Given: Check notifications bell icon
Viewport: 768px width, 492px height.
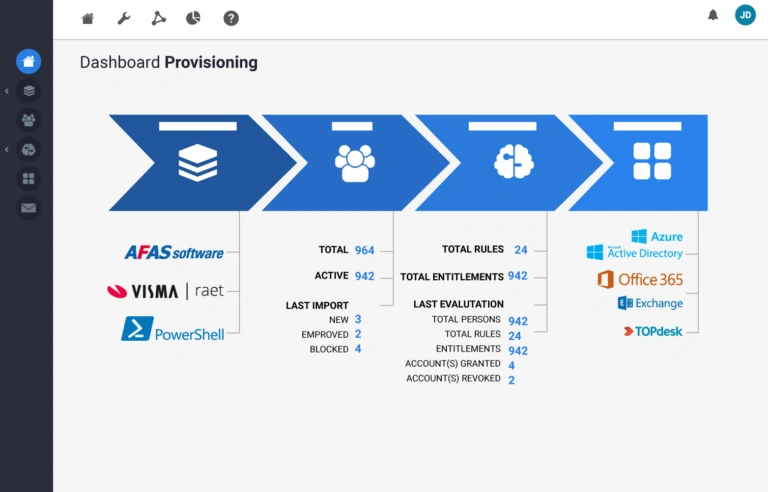Looking at the screenshot, I should click(x=713, y=15).
